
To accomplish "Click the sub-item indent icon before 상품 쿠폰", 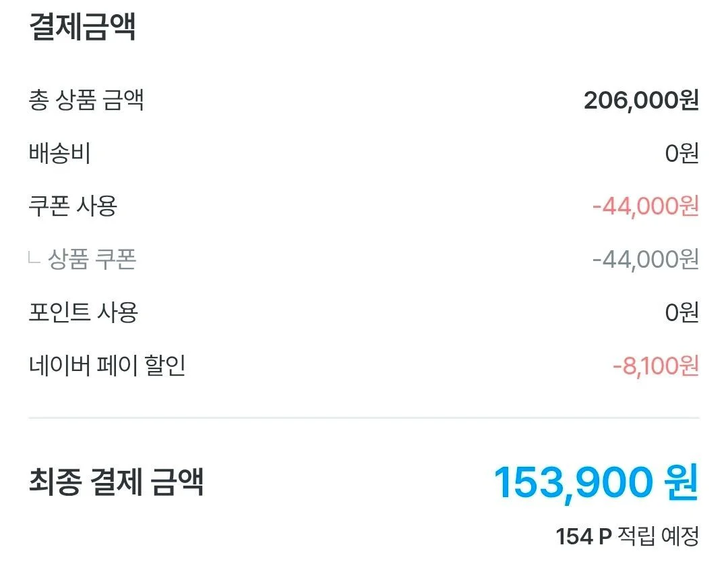I will (x=34, y=257).
